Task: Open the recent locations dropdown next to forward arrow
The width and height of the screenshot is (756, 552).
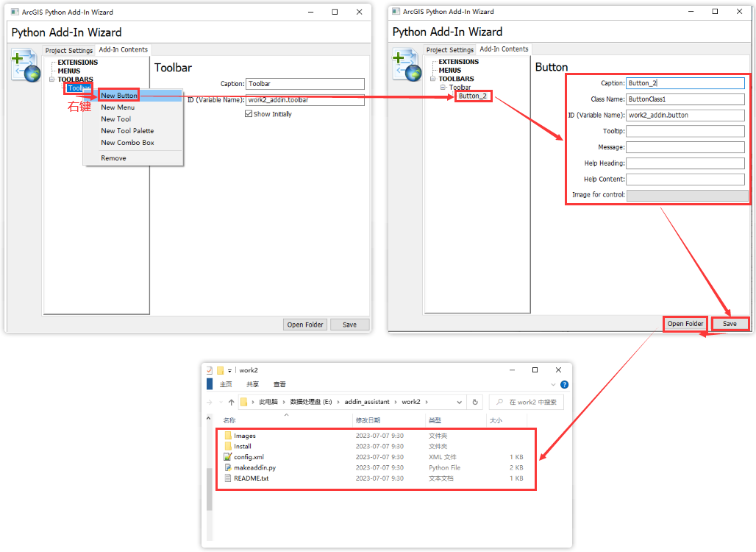Action: (221, 402)
